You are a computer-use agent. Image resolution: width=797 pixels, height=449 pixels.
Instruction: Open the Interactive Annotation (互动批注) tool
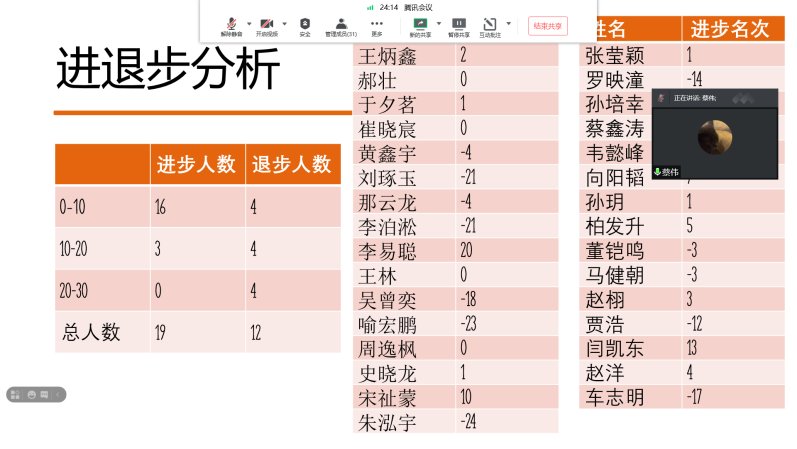[490, 25]
